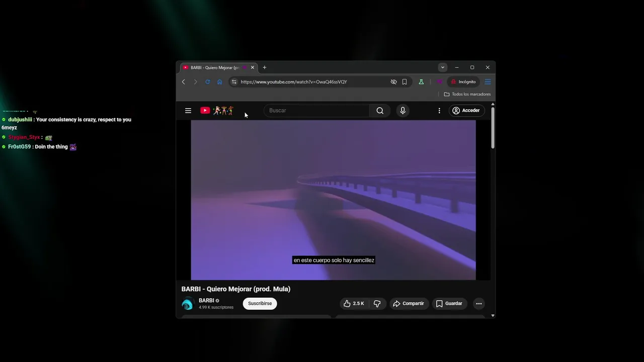Image resolution: width=644 pixels, height=362 pixels.
Task: Open Todos los marcadores folder
Action: click(467, 94)
